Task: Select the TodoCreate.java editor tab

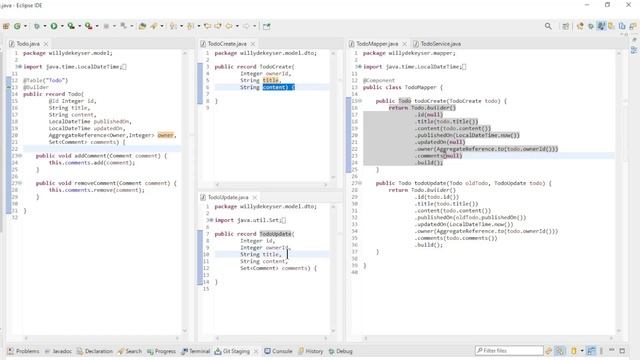Action: [x=227, y=44]
